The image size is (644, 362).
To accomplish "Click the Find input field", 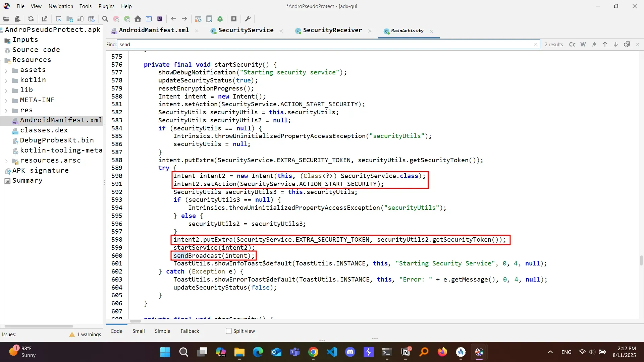I will [x=325, y=45].
